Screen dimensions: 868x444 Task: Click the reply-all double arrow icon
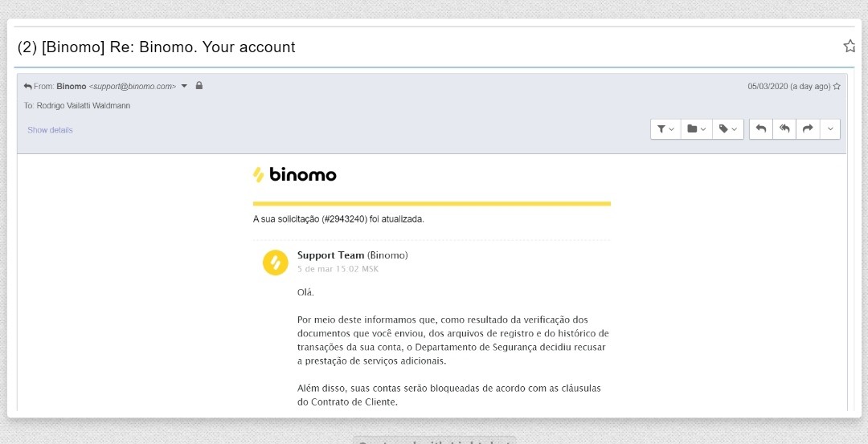[784, 128]
